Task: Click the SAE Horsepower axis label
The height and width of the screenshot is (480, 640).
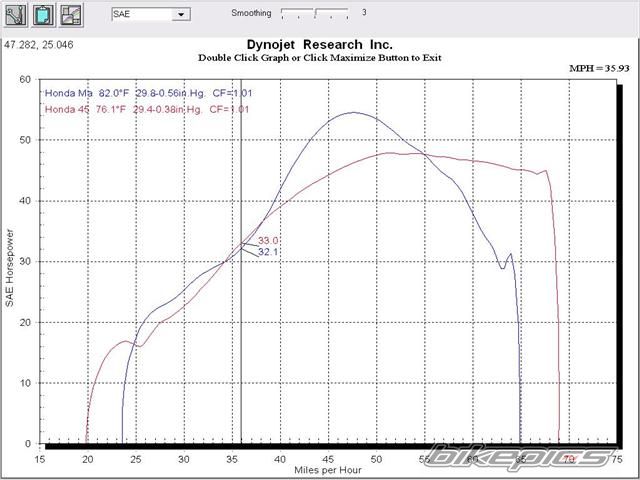Action: [9, 268]
